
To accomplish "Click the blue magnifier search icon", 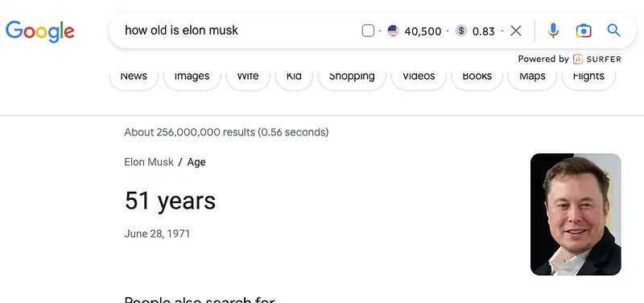I will pos(613,30).
